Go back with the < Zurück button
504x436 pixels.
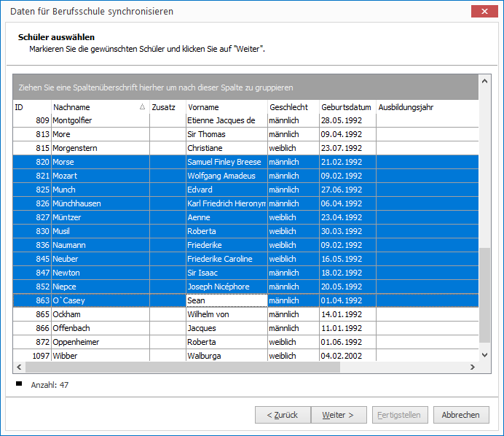coord(283,415)
